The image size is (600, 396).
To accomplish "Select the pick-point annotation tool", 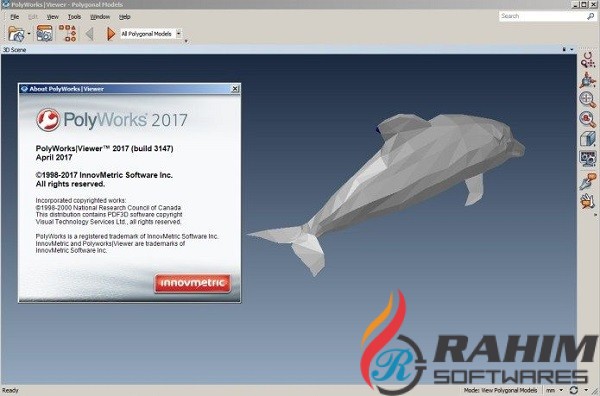I will pyautogui.click(x=588, y=181).
